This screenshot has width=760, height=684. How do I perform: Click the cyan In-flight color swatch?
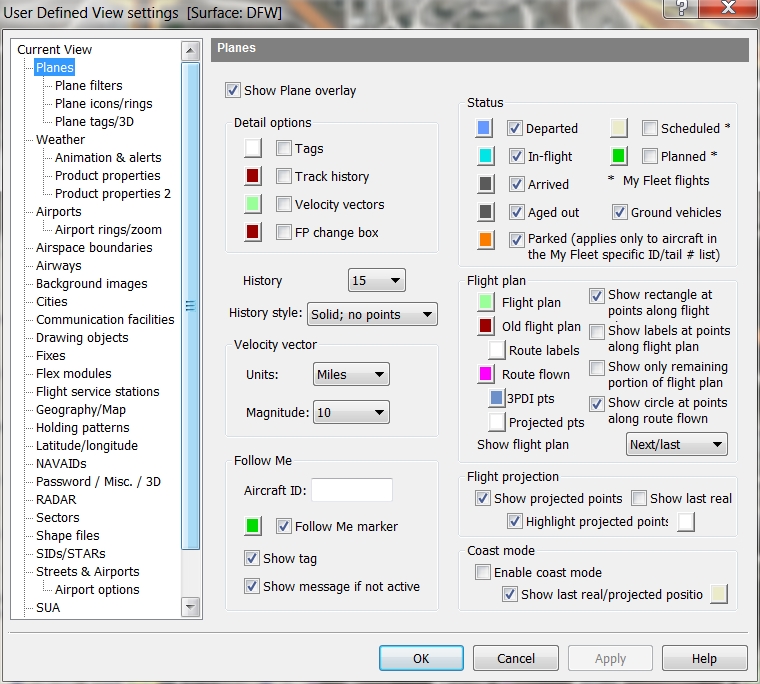(x=485, y=156)
